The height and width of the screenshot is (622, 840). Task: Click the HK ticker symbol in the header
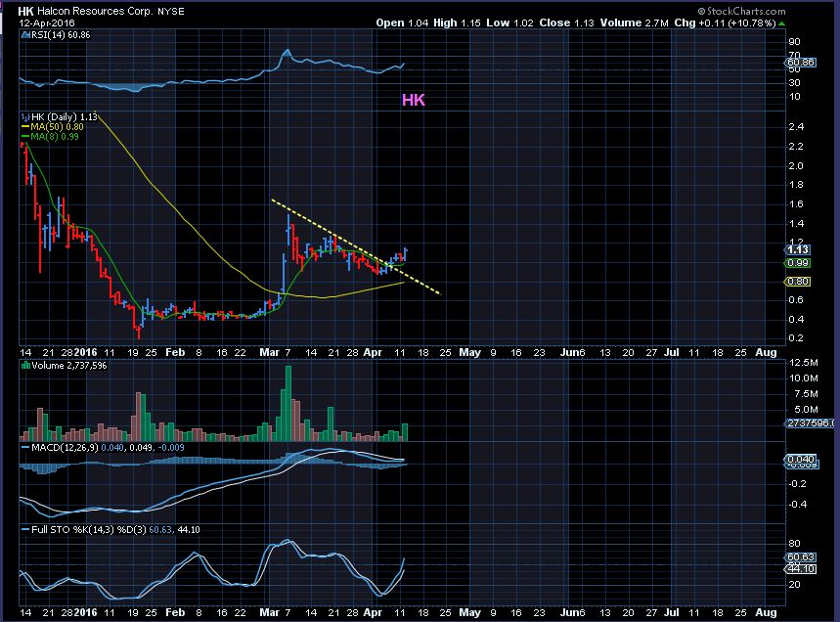click(25, 12)
